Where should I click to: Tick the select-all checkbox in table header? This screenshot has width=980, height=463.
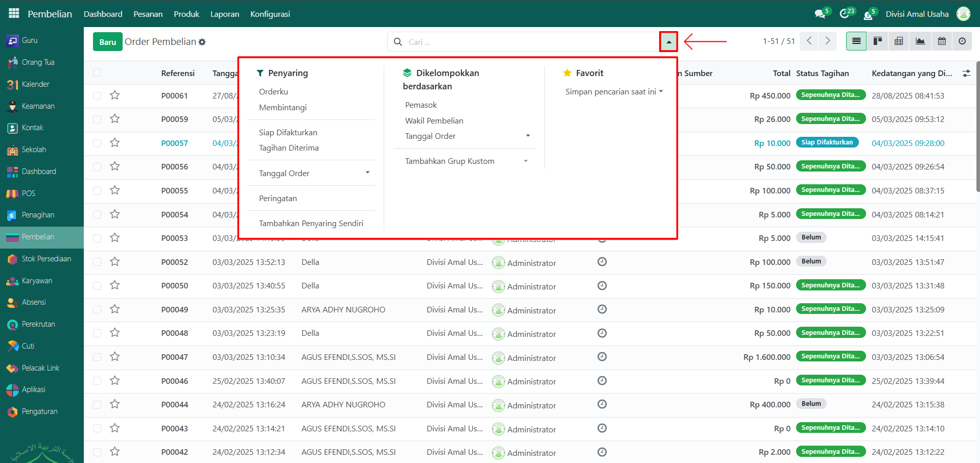click(x=97, y=73)
